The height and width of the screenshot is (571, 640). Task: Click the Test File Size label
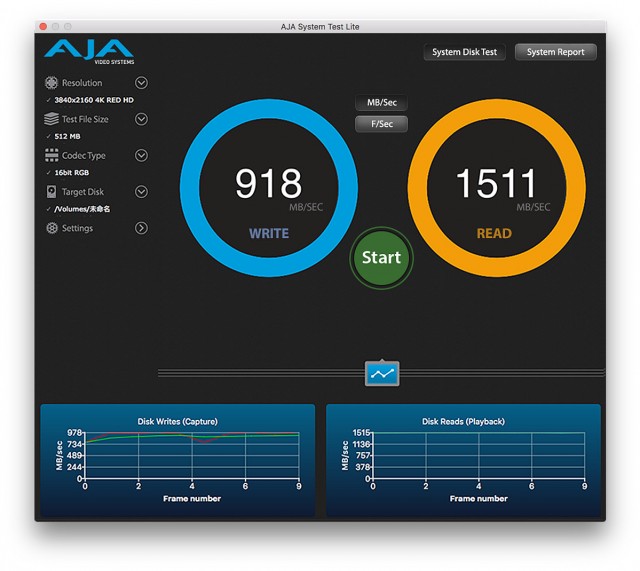point(85,119)
